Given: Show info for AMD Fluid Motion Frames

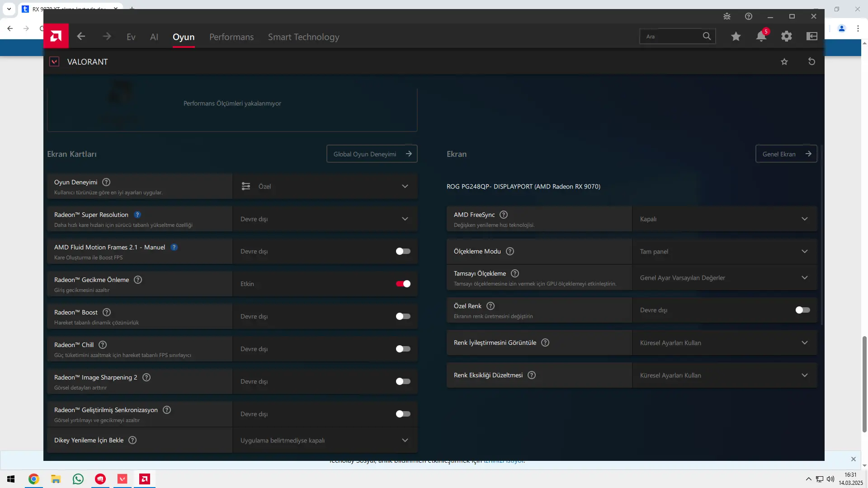Looking at the screenshot, I should click(x=174, y=247).
